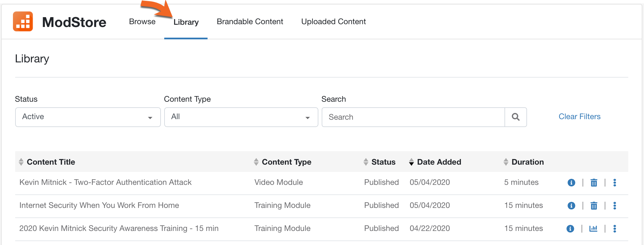Click the search magnifier button
The height and width of the screenshot is (245, 644).
click(x=515, y=117)
